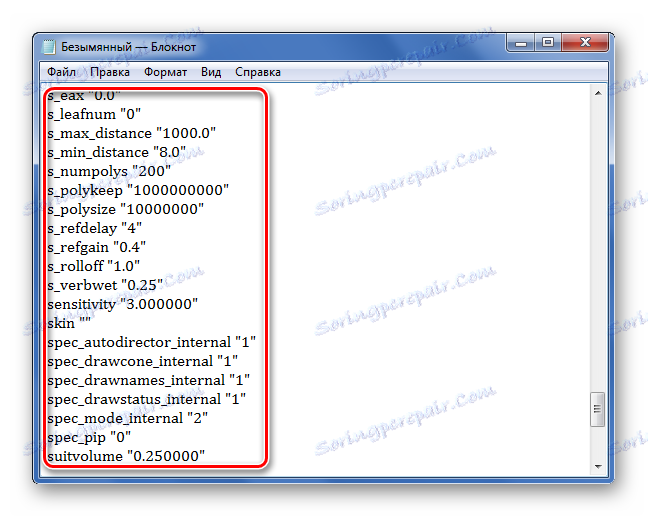Click the scrollbar up arrow

(x=598, y=93)
